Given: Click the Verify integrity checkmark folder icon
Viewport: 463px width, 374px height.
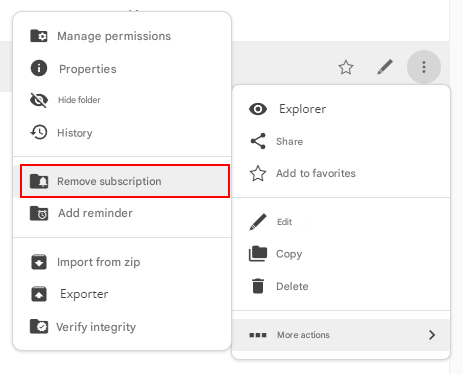Looking at the screenshot, I should 39,326.
